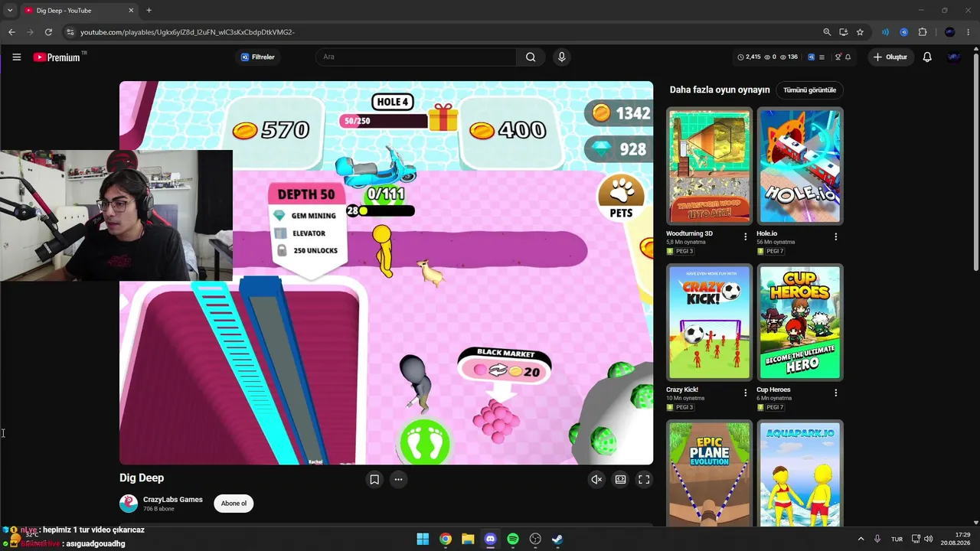980x551 pixels.
Task: Click the 50/250 dig progress bar
Action: click(x=384, y=121)
